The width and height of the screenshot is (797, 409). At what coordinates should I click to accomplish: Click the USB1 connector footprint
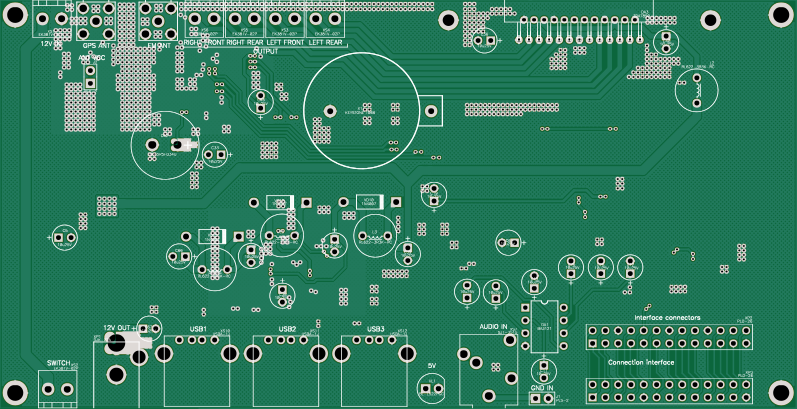(197, 368)
